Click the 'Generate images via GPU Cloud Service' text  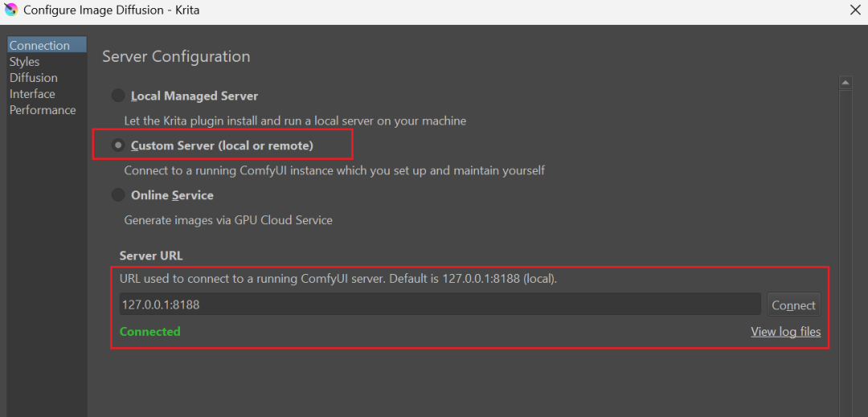(x=228, y=220)
